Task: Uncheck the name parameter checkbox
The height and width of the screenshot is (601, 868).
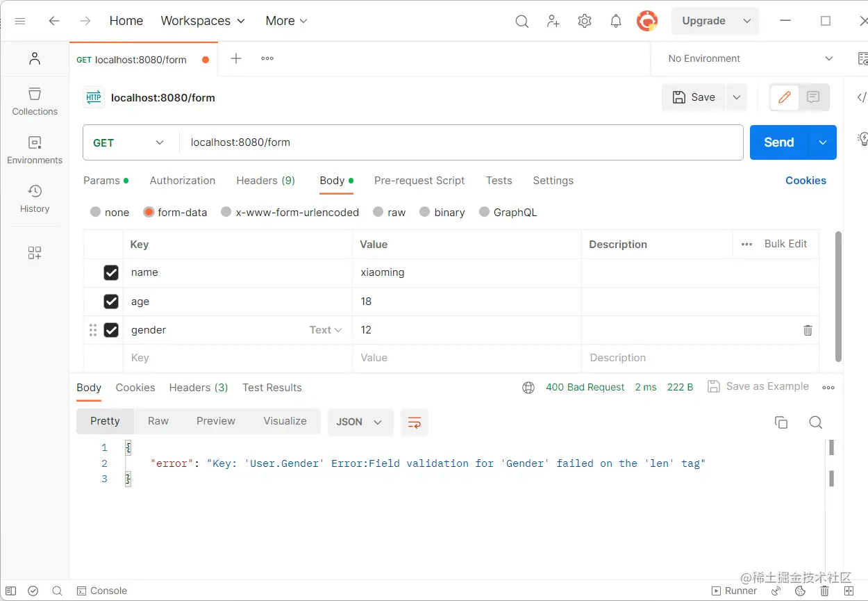Action: (x=111, y=272)
